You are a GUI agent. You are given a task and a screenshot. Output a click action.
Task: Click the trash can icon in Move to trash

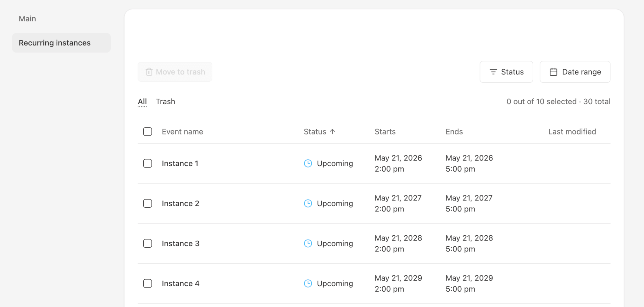point(149,72)
